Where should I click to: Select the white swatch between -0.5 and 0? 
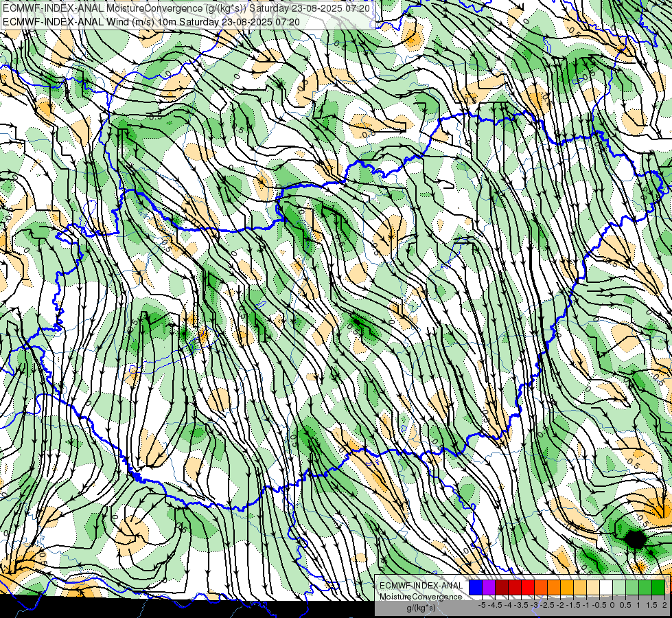tap(606, 587)
